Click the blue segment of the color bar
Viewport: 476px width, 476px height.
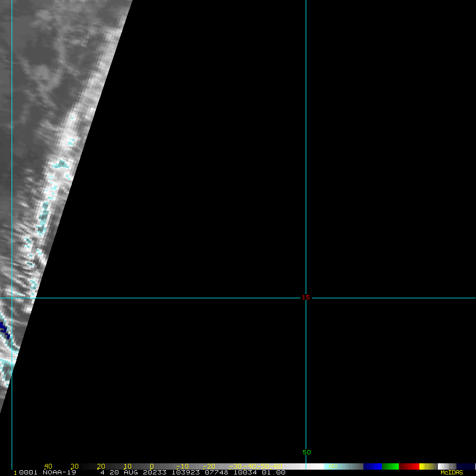[372, 466]
